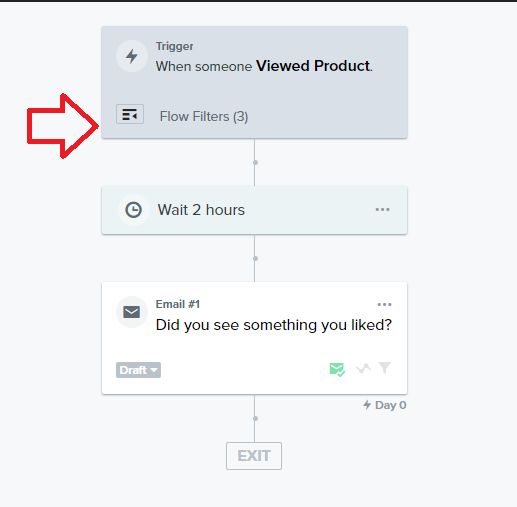Select the Wait 2 hours step

[254, 210]
